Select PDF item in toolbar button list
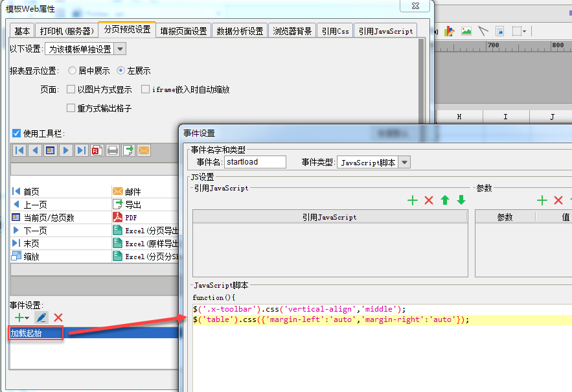Screen dimensions: 572x392 point(145,218)
